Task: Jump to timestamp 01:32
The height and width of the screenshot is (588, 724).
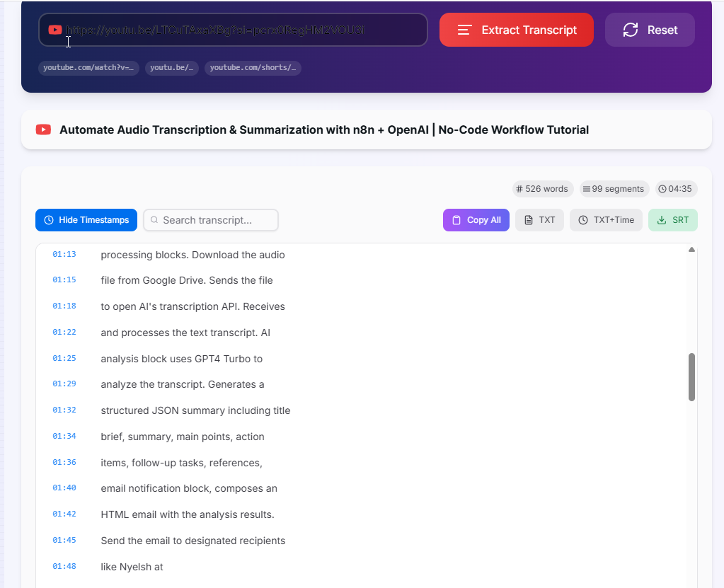Action: (64, 410)
